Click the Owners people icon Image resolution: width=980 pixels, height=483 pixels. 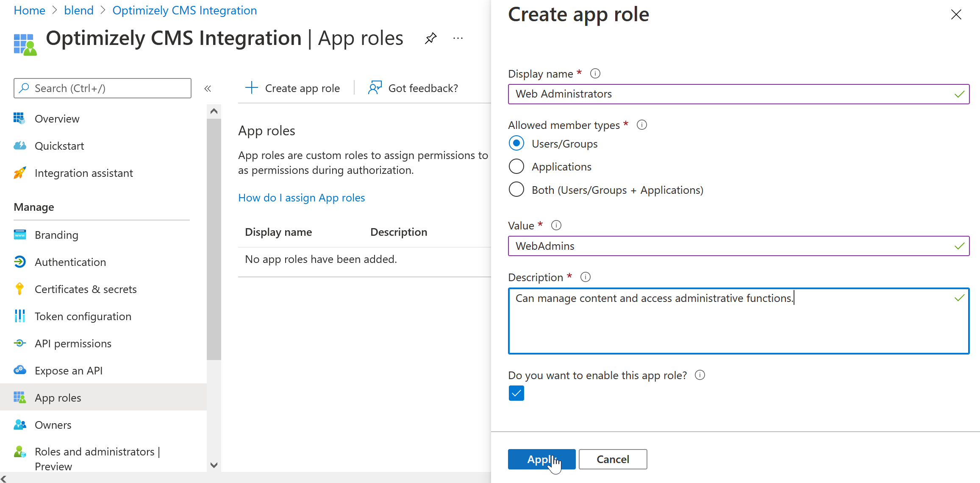(19, 424)
